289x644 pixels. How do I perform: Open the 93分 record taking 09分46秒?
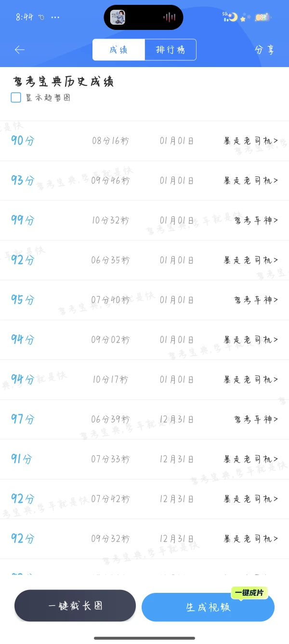(x=144, y=181)
